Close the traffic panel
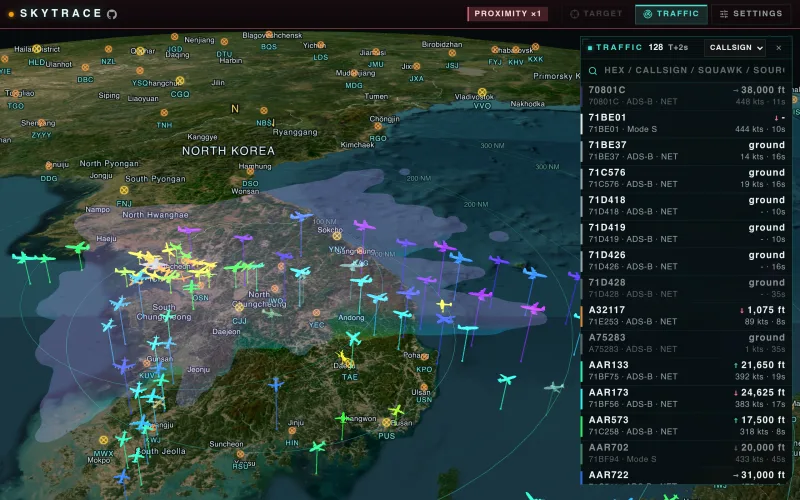This screenshot has height=500, width=800. [779, 47]
